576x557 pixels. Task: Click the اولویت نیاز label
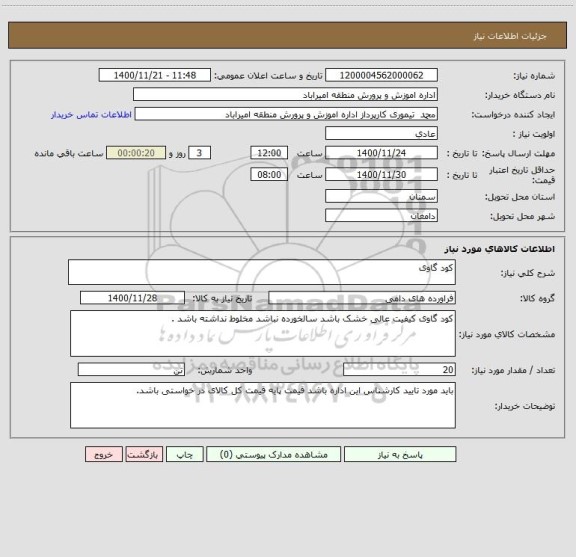click(534, 134)
